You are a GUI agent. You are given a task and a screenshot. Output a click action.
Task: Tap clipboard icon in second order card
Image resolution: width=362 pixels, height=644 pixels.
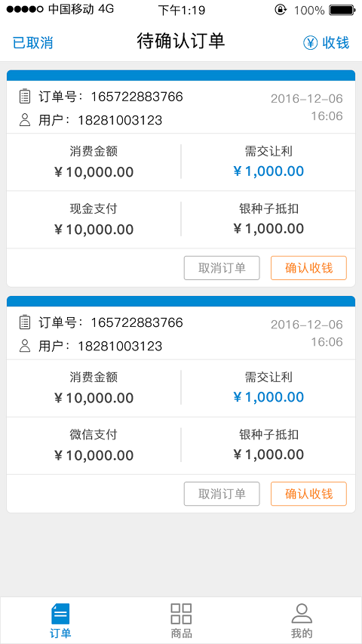pos(25,322)
